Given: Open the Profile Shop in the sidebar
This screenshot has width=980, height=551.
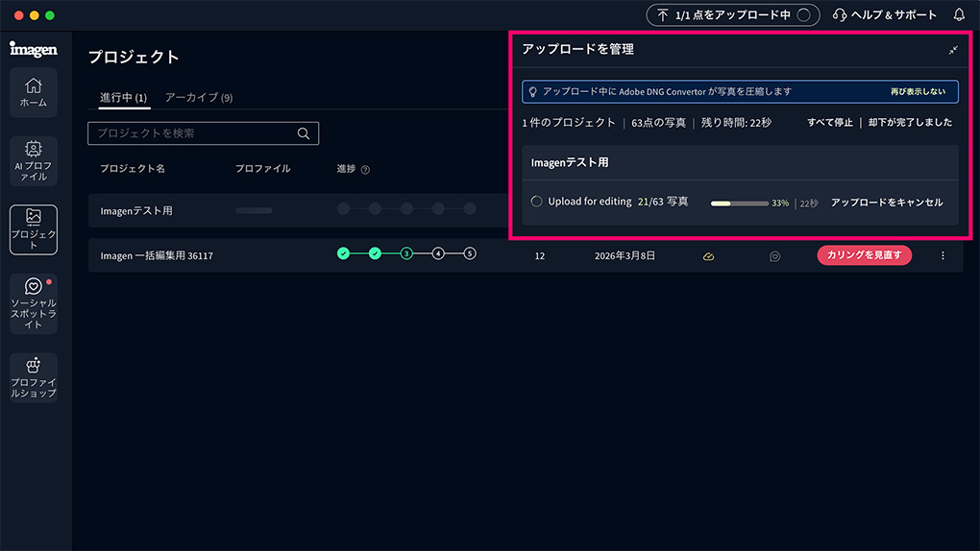Looking at the screenshot, I should (x=33, y=377).
